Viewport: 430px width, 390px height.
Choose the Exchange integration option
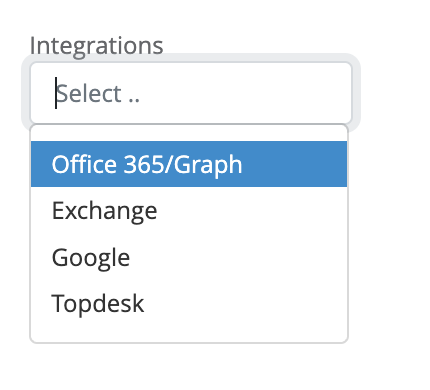point(189,210)
